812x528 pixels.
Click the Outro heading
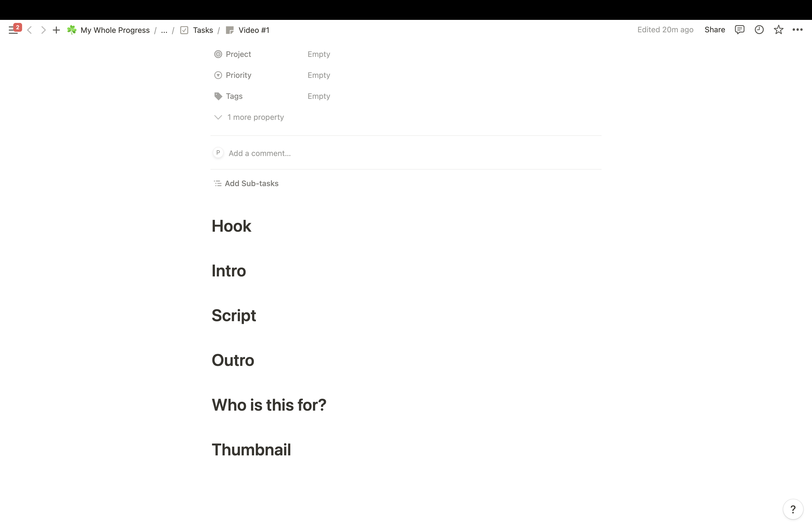click(233, 360)
